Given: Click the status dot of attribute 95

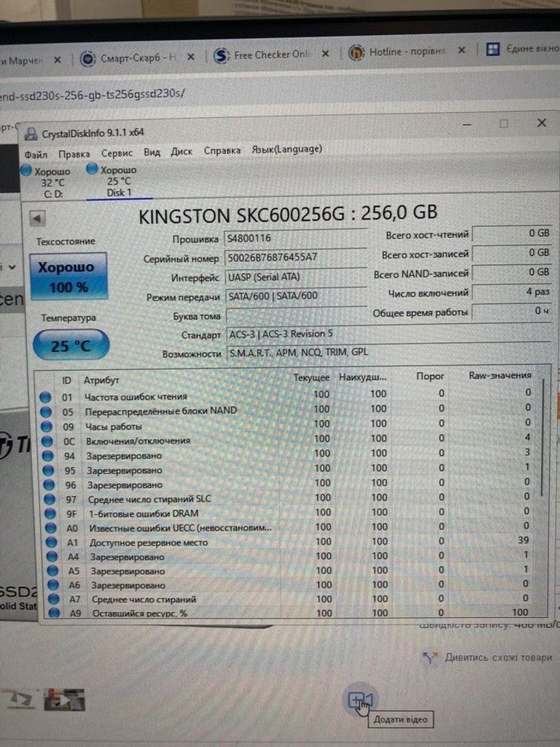Looking at the screenshot, I should [x=49, y=471].
